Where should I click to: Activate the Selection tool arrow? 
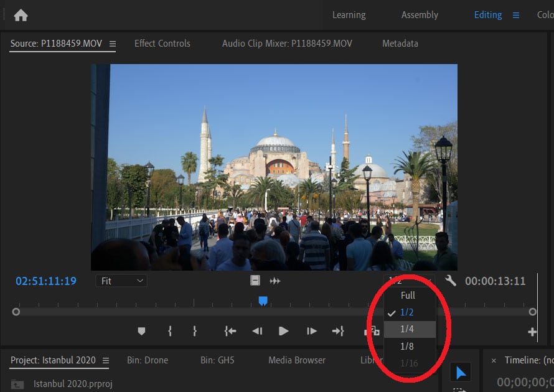click(461, 373)
